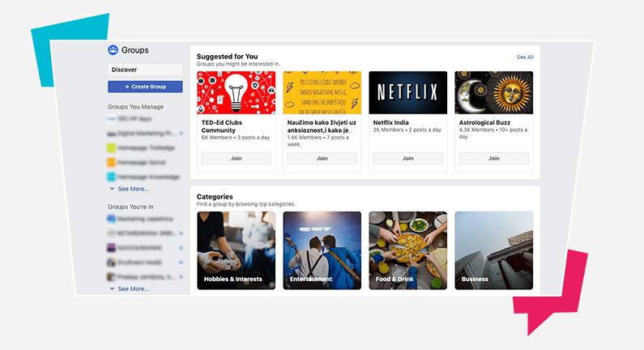Click the Marketing zajednica group icon
This screenshot has width=644, height=350.
click(111, 219)
